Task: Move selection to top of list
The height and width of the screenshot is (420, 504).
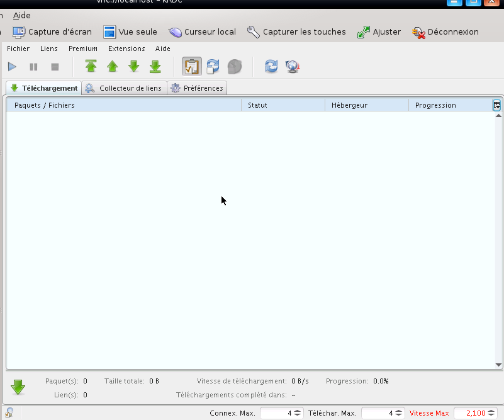Action: [91, 66]
